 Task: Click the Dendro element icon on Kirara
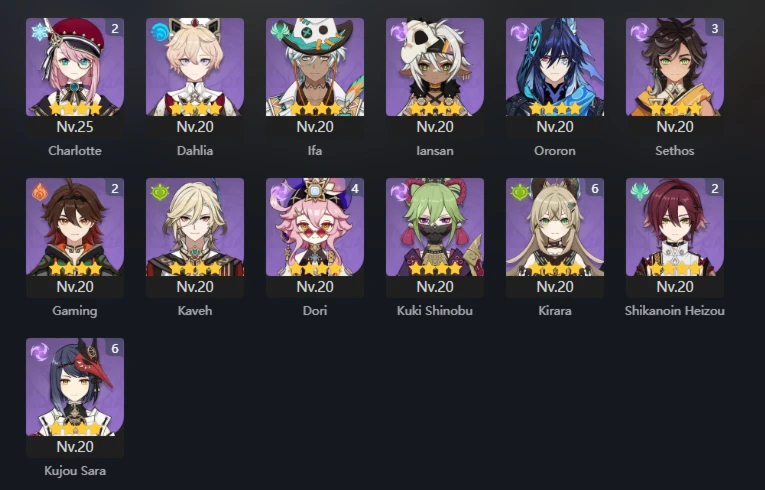click(x=520, y=192)
